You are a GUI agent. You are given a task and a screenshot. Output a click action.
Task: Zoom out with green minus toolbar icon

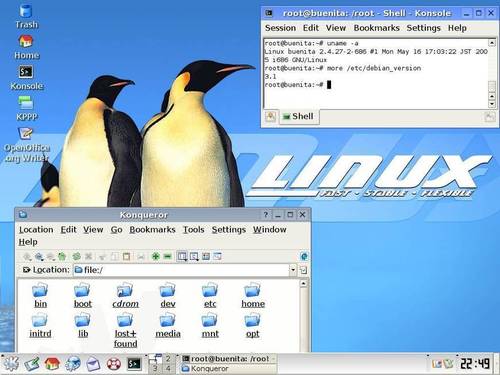pos(167,256)
